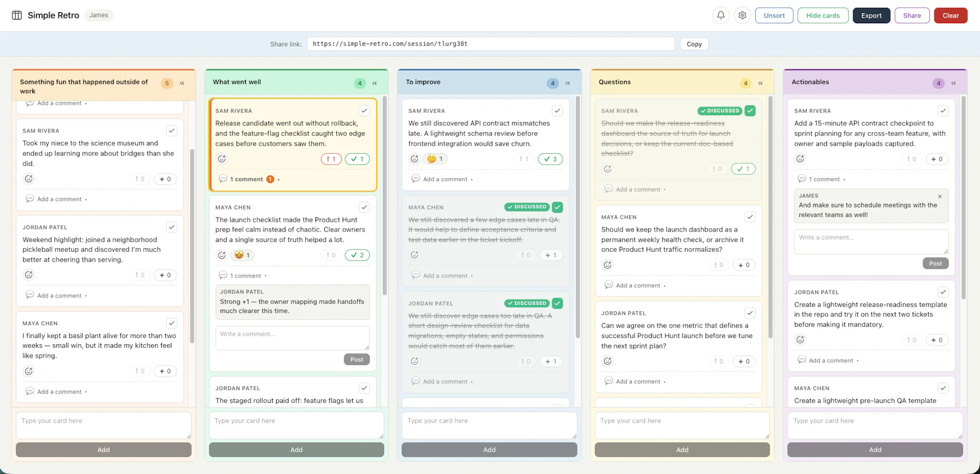Add emoji reaction on Release candidate card

[x=222, y=159]
